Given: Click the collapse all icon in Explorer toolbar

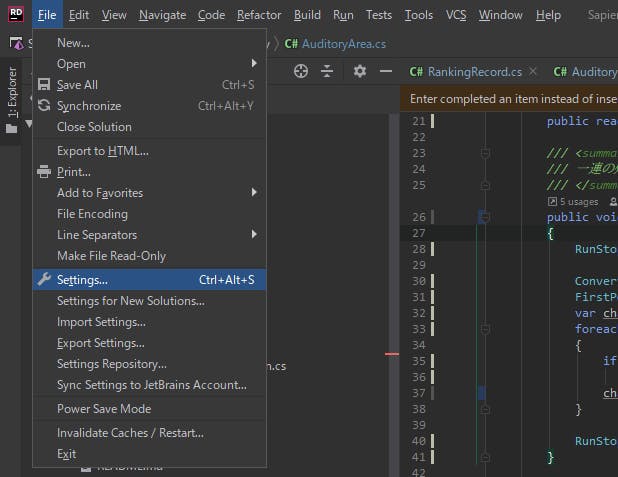Looking at the screenshot, I should 327,71.
